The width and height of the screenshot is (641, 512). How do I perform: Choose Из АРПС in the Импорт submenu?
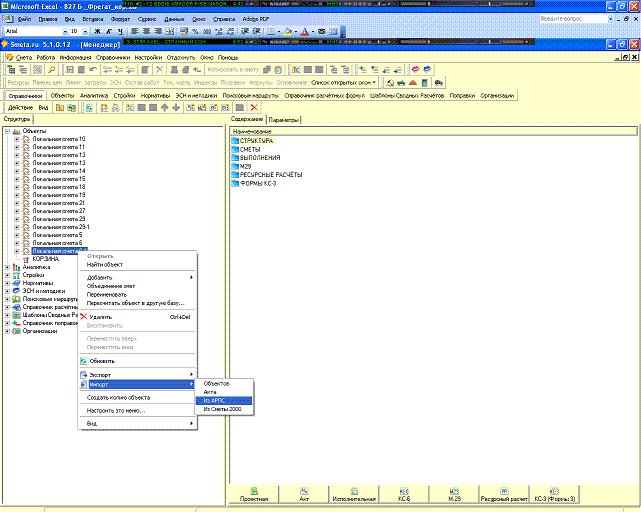click(x=215, y=400)
